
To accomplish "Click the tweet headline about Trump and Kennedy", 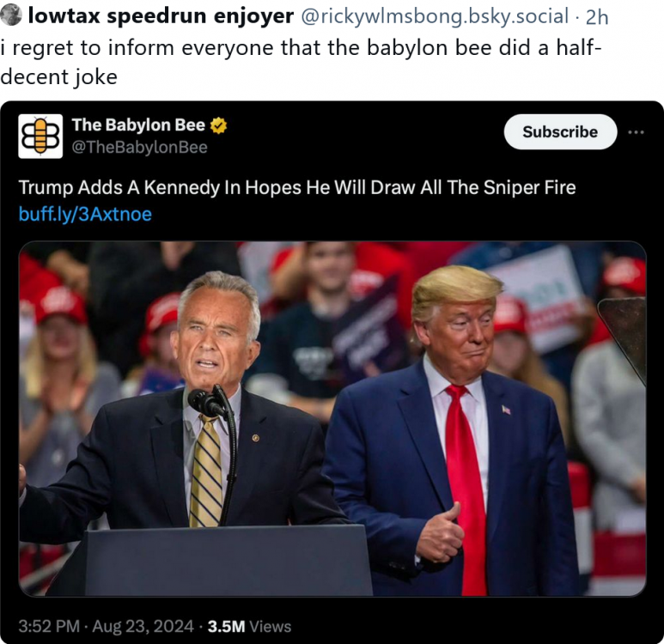I will click(x=297, y=187).
